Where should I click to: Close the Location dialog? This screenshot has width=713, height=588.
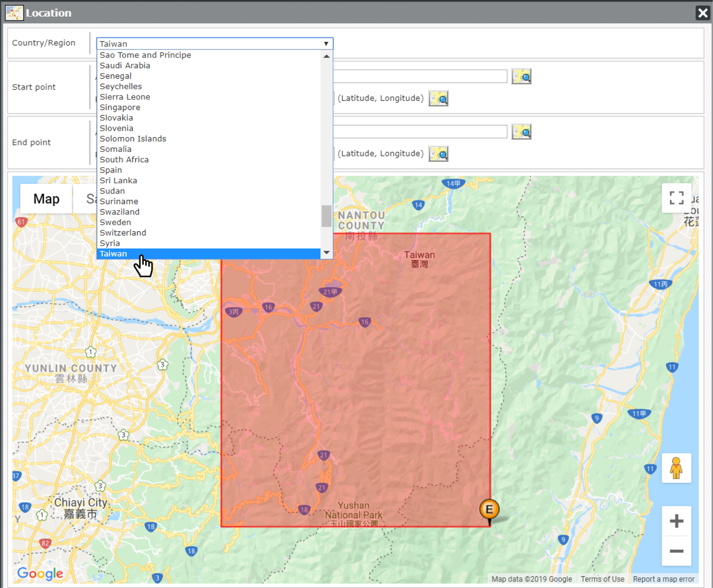(702, 13)
